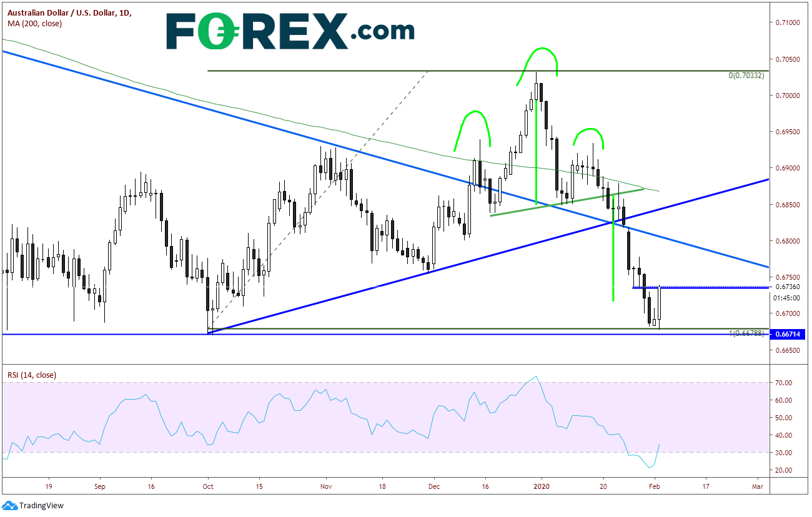
Task: Click the 0.70500 price axis label
Action: 789,59
